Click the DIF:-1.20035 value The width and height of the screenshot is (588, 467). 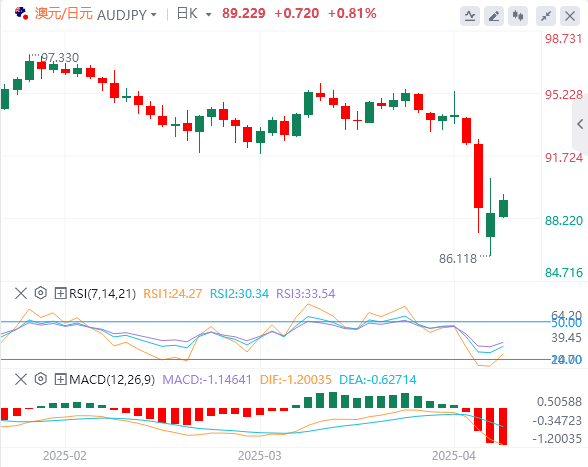pyautogui.click(x=296, y=380)
